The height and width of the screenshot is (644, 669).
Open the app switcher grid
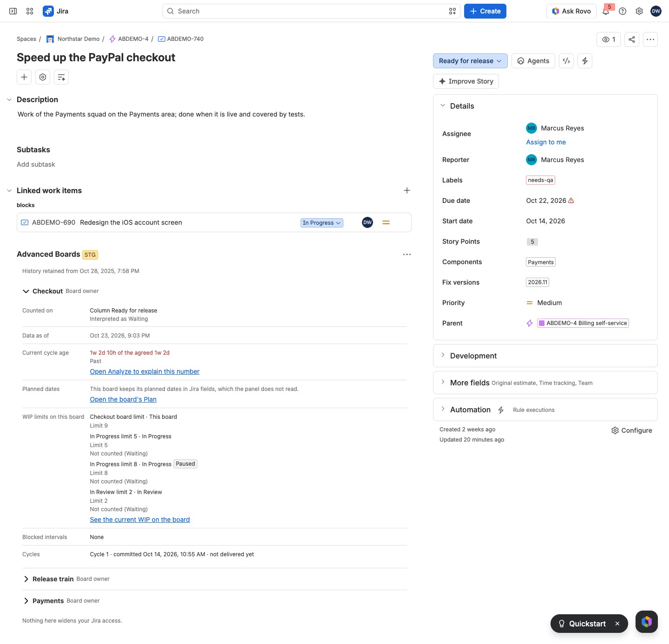(30, 11)
